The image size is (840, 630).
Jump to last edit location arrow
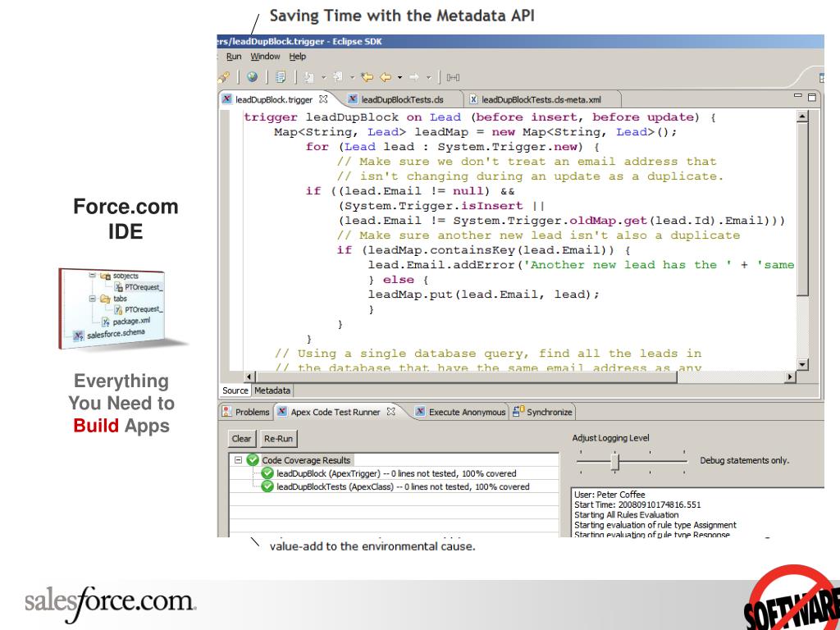click(x=367, y=77)
